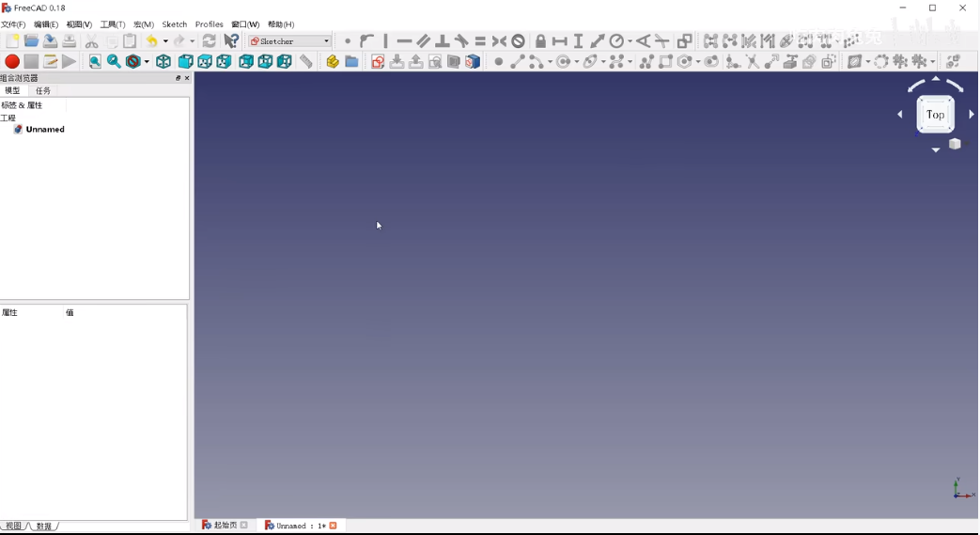Set the isometric view wireframe cube
Image resolution: width=980 pixels, height=535 pixels.
(x=163, y=61)
